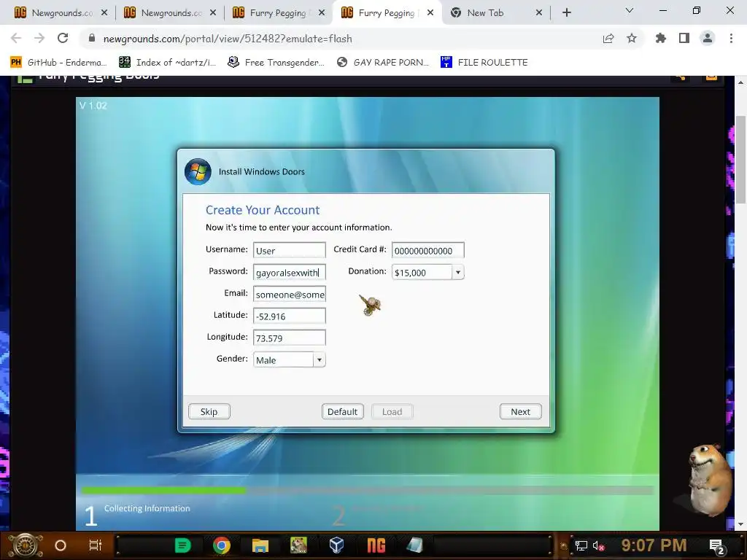Click the V 1.02 version label
This screenshot has height=560, width=747.
(93, 106)
